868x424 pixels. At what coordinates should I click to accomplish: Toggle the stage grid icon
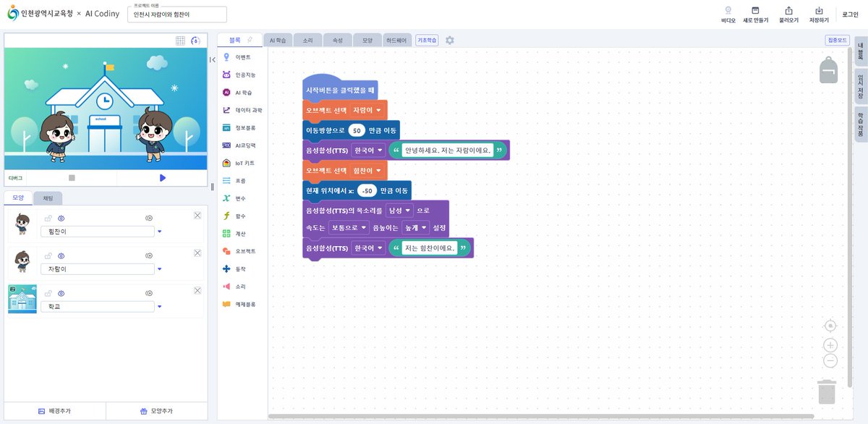click(181, 41)
